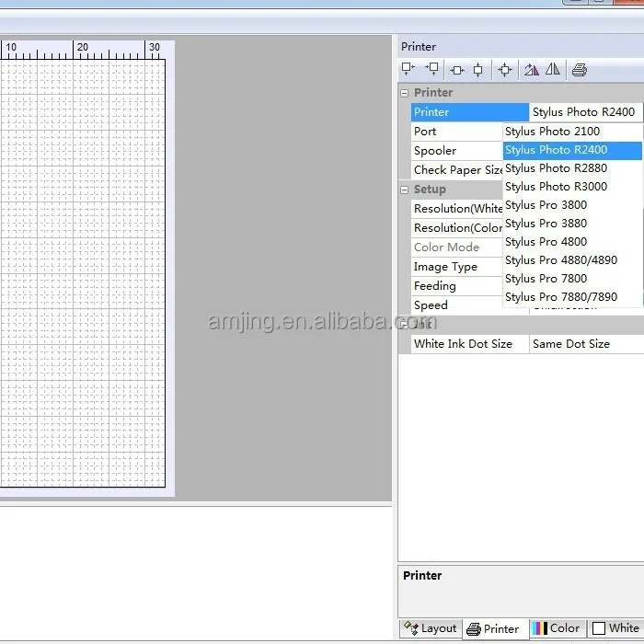Click the horizontal ruler at mark 20
The height and width of the screenshot is (644, 644).
tap(82, 47)
